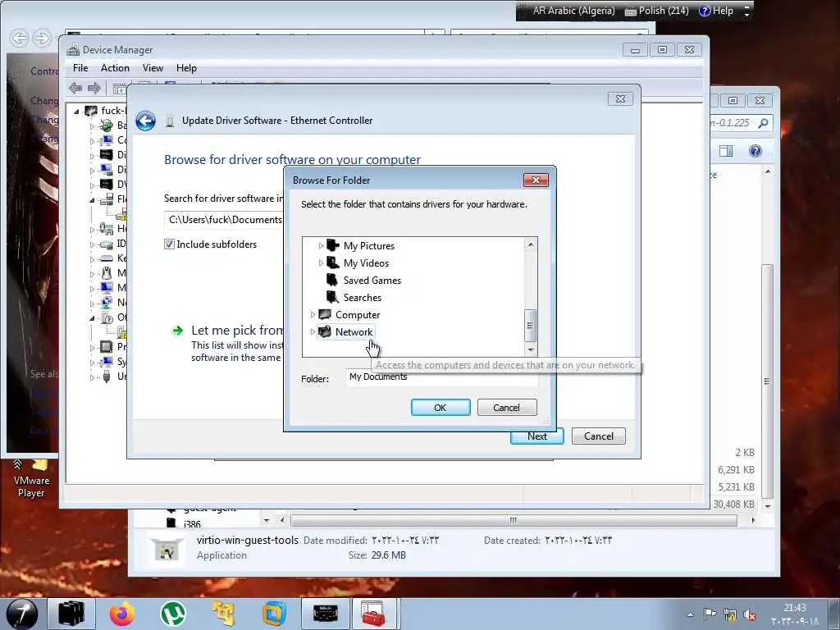840x630 pixels.
Task: Click the back arrow in Update Driver wizard
Action: 145,121
